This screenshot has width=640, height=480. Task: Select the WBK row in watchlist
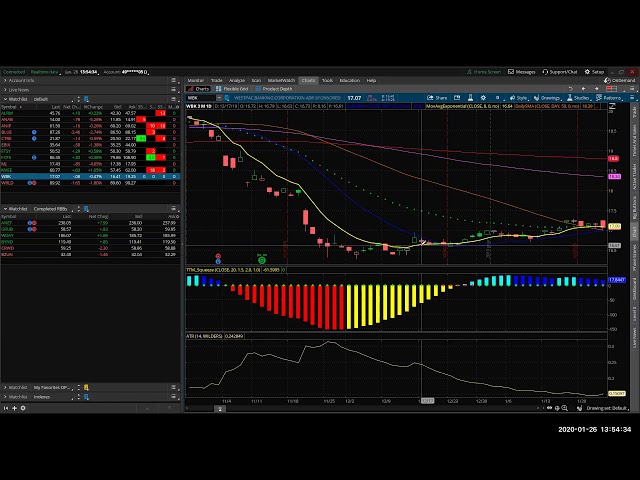[90, 177]
